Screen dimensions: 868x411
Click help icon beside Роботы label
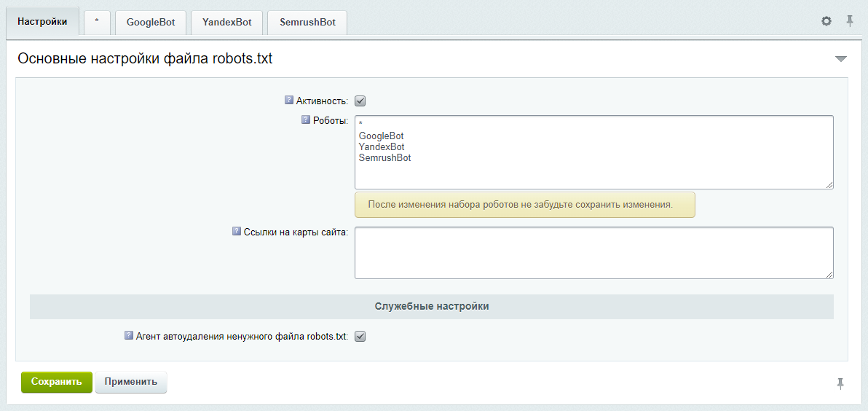click(306, 120)
